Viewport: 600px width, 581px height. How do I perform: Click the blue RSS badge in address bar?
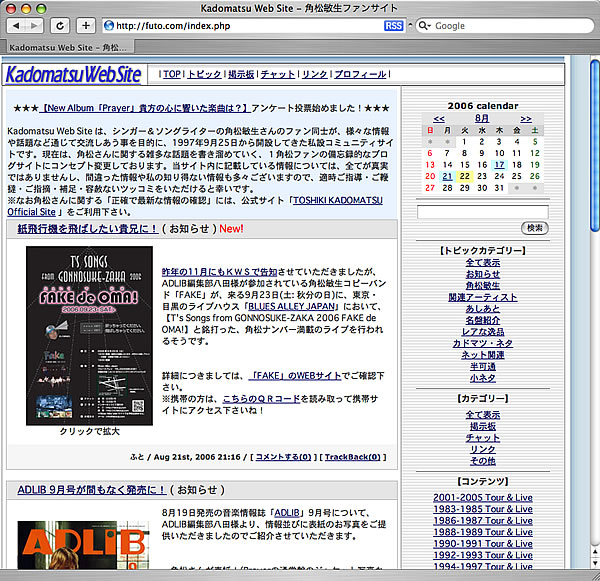(395, 25)
